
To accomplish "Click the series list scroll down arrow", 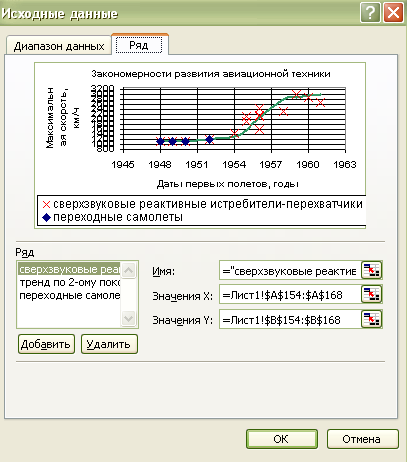I will [128, 319].
